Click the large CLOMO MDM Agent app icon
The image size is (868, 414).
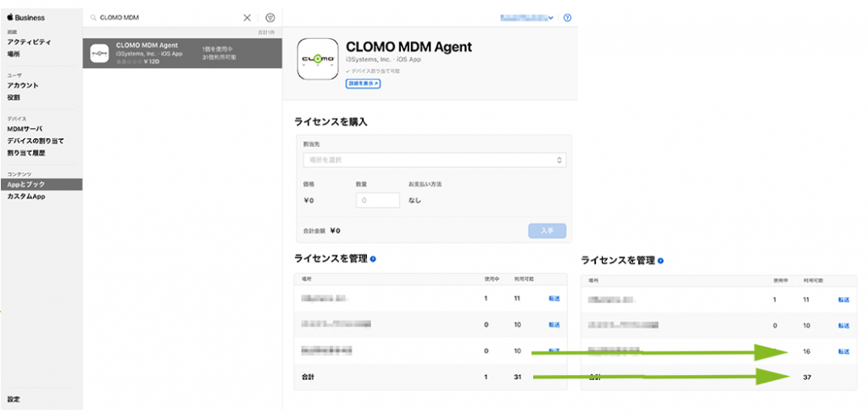pyautogui.click(x=318, y=59)
